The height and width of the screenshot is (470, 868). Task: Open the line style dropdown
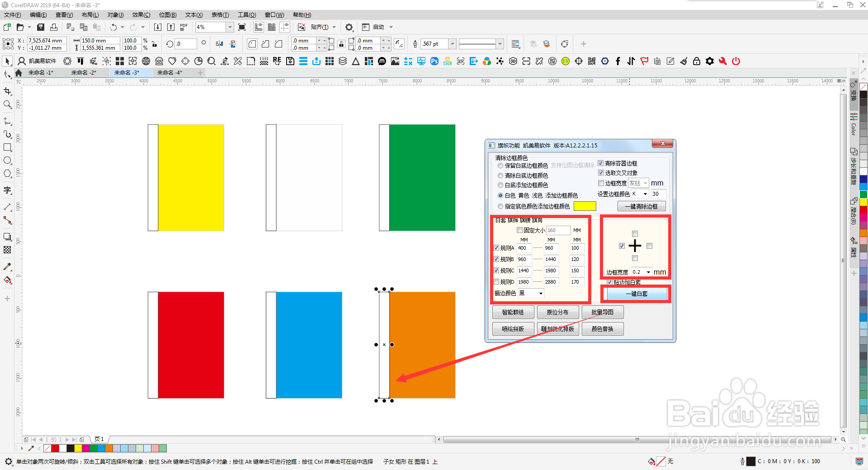click(x=500, y=44)
